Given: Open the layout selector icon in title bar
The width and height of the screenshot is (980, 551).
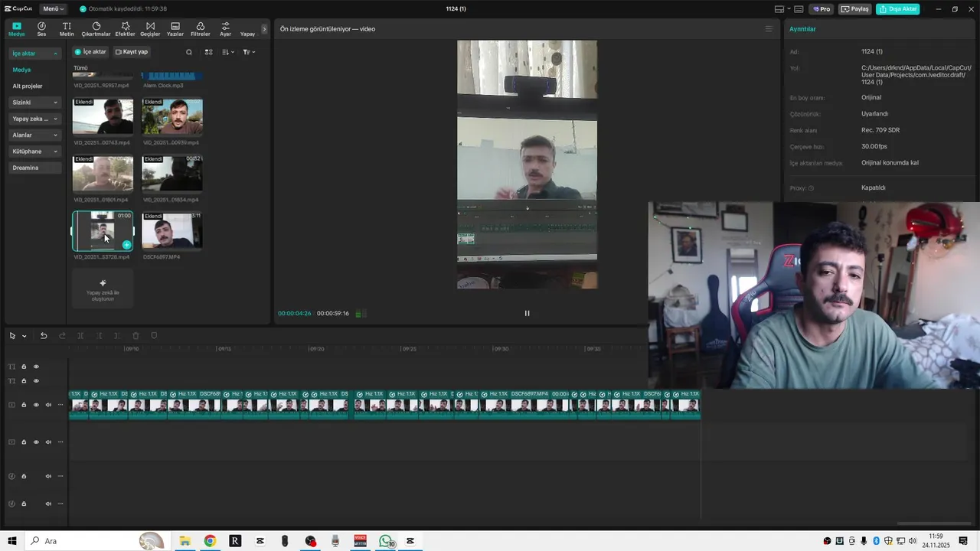Looking at the screenshot, I should click(779, 9).
